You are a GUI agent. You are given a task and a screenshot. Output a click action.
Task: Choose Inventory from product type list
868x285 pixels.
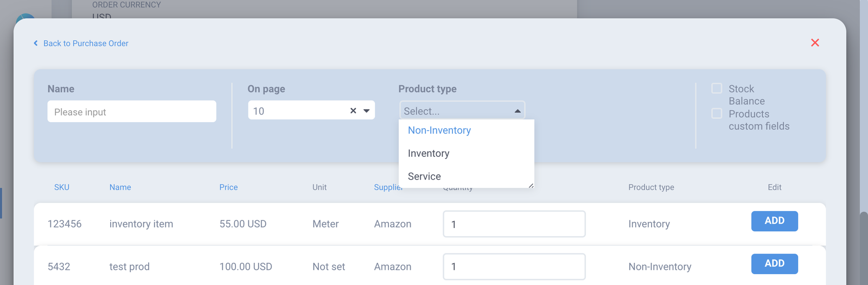(x=429, y=154)
